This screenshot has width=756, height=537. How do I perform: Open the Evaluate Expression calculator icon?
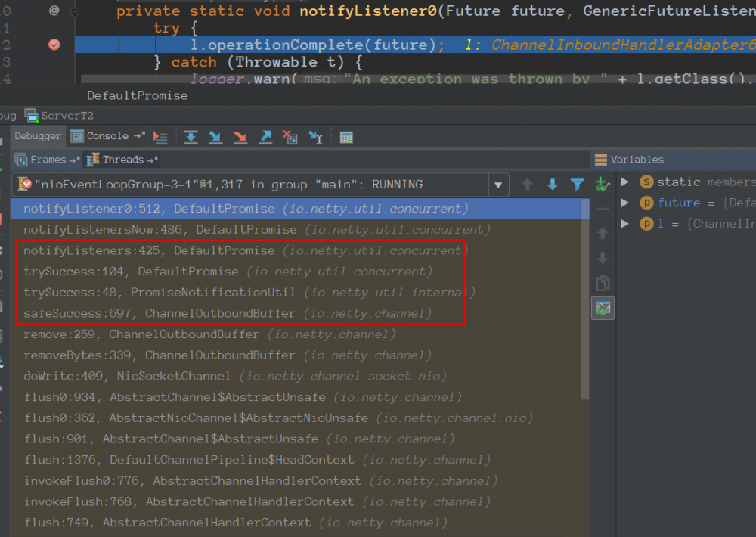click(346, 138)
